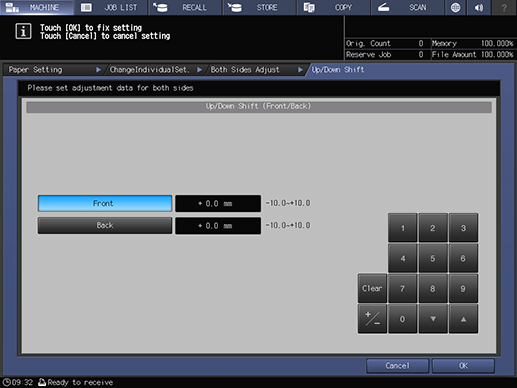Tap the down arrow keypad key
The width and height of the screenshot is (517, 388).
(433, 319)
